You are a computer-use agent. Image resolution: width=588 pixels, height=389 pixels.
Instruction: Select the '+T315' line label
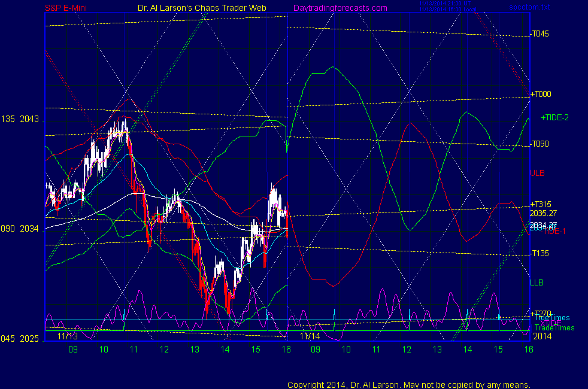pos(540,204)
